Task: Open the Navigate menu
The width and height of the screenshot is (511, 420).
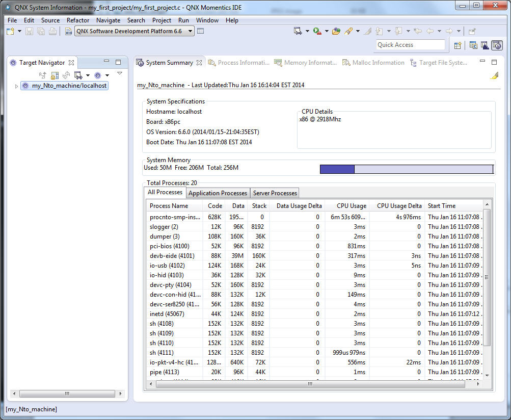Action: [x=108, y=20]
